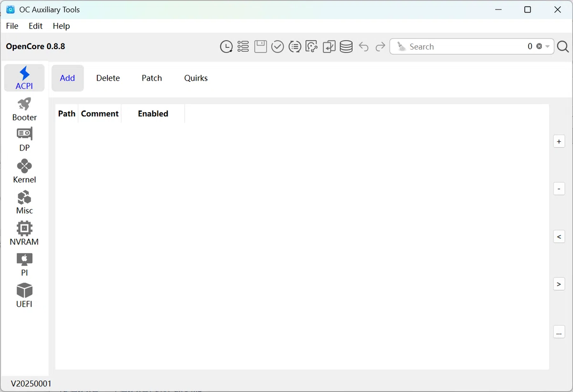Open the database stack icon
Image resolution: width=573 pixels, height=392 pixels.
[346, 47]
